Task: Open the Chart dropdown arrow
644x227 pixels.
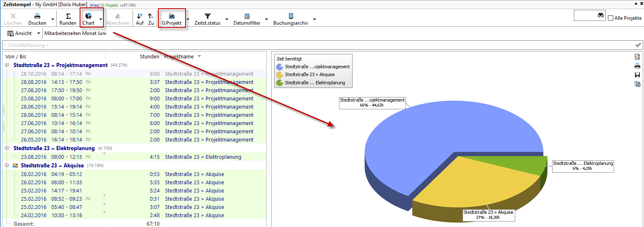Action: click(101, 19)
